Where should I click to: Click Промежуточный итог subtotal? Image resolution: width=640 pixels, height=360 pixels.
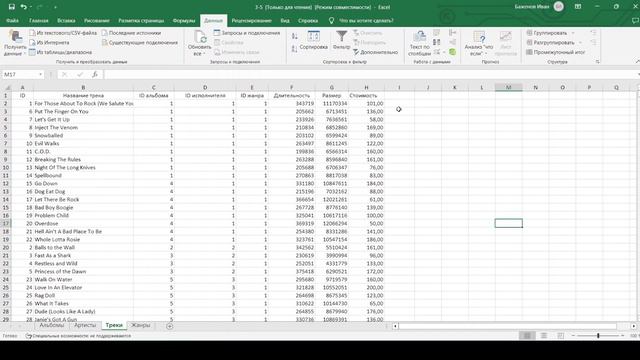click(x=556, y=52)
